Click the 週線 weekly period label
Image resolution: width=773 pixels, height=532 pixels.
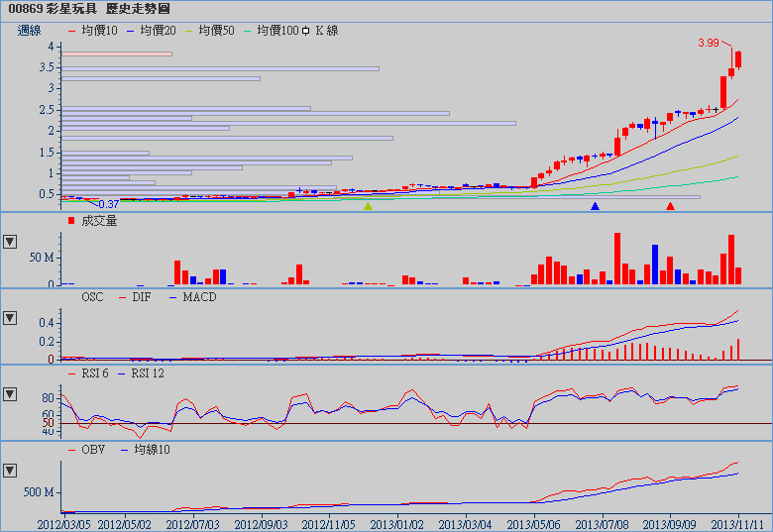click(30, 31)
